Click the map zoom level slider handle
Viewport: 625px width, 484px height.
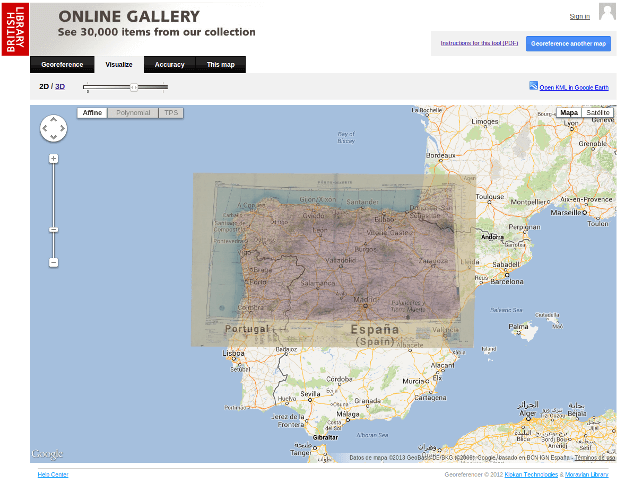(53, 230)
